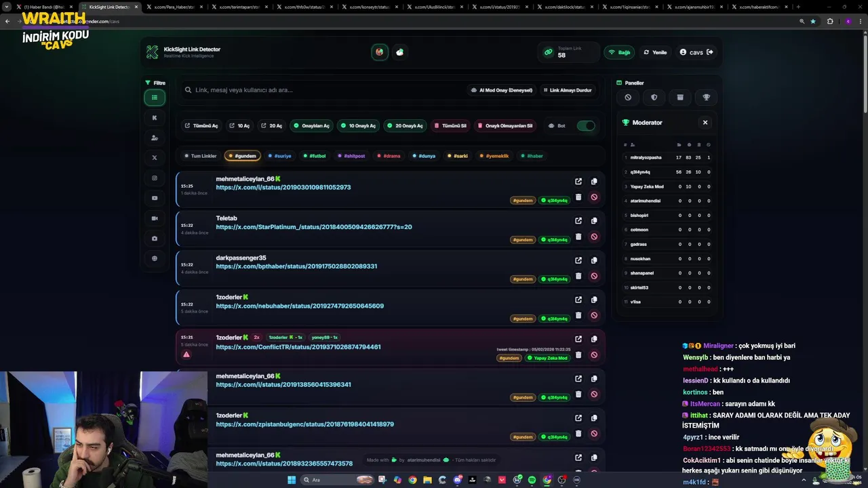The width and height of the screenshot is (868, 488).
Task: Open the blocked panel icon under Paneller
Action: pyautogui.click(x=628, y=98)
